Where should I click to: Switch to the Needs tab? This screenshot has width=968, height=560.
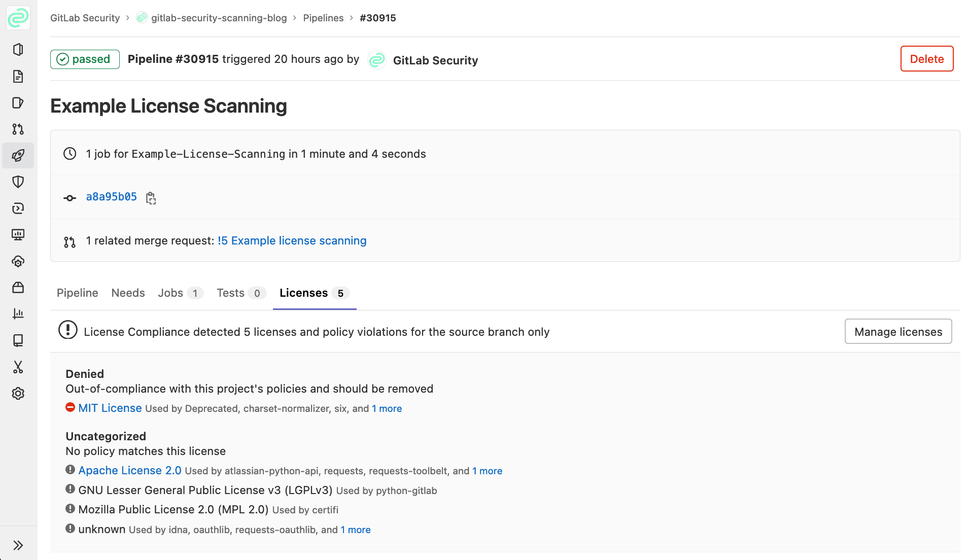point(128,293)
